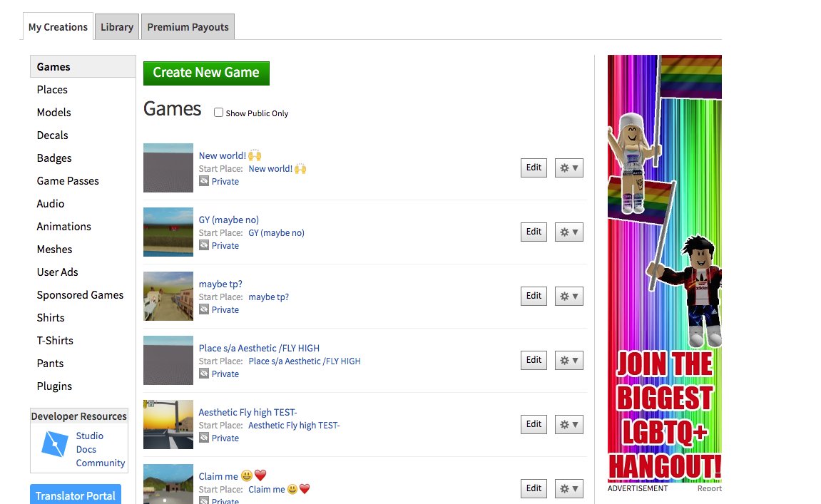Click the Aesthetic Fly high TEST- thumbnail
Viewport: 821px width, 504px height.
168,424
